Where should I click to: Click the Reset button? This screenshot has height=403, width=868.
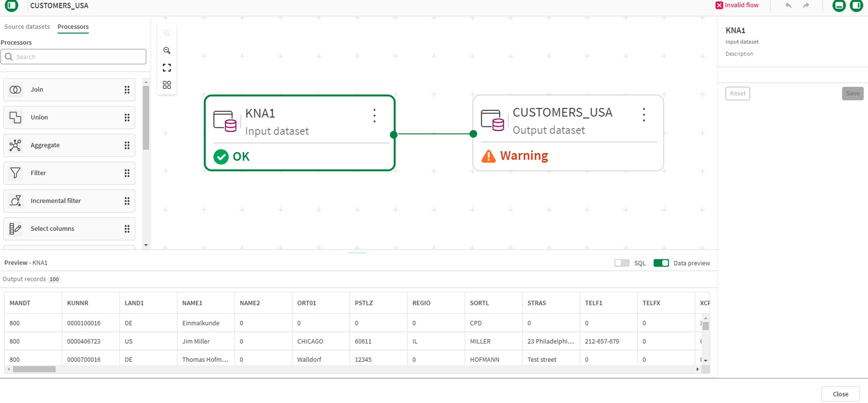tap(737, 93)
